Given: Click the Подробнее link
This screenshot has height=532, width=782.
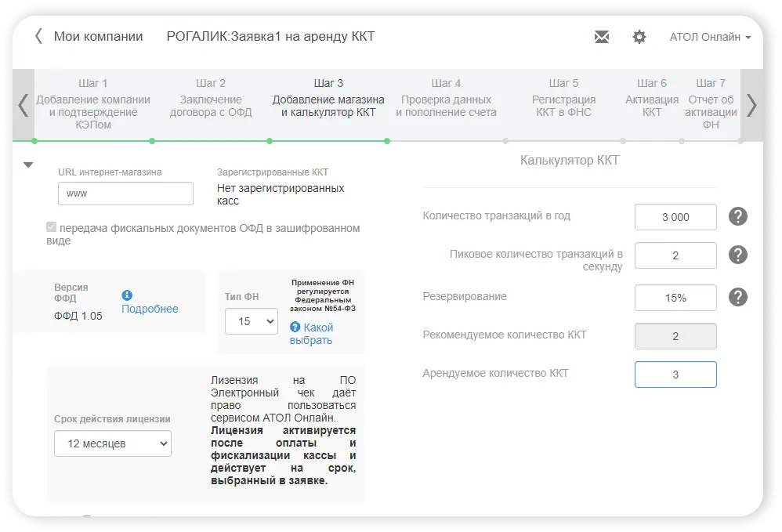Looking at the screenshot, I should pos(150,309).
